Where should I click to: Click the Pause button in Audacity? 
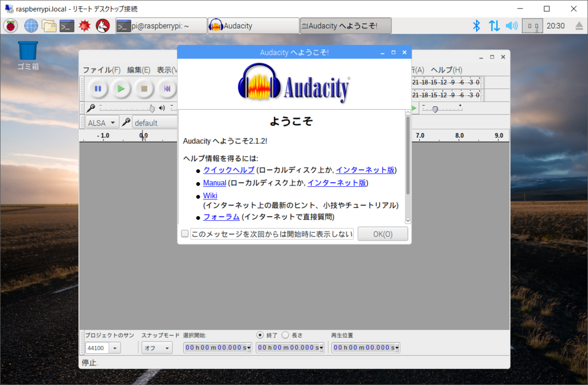(98, 88)
